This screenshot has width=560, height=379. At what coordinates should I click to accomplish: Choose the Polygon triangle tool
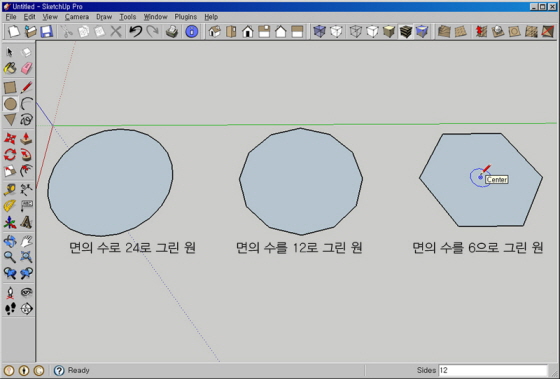10,120
